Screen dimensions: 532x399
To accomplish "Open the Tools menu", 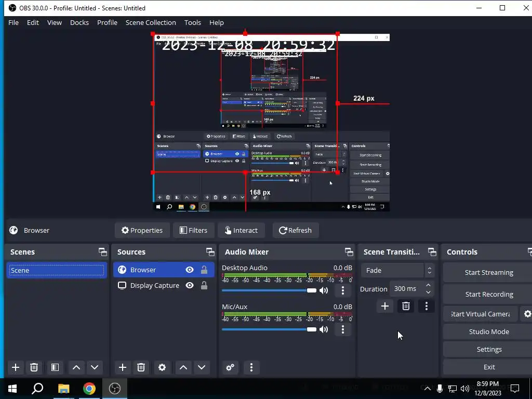I will coord(192,22).
